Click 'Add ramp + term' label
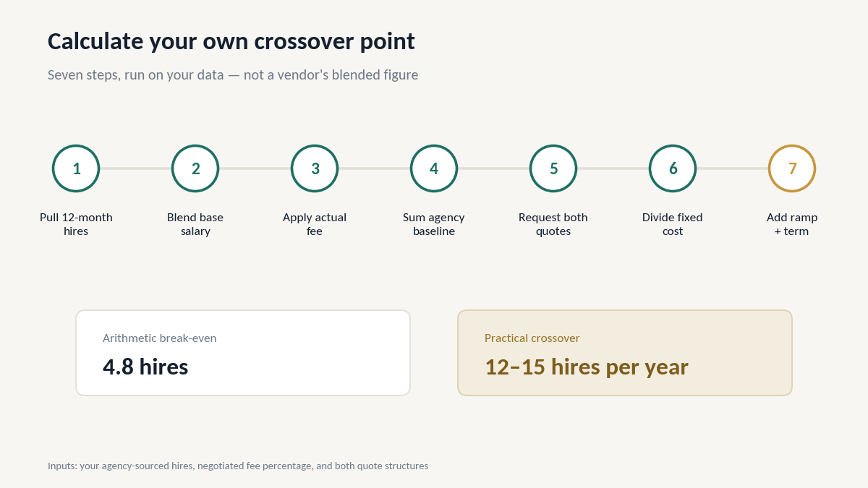This screenshot has width=868, height=488. point(792,224)
